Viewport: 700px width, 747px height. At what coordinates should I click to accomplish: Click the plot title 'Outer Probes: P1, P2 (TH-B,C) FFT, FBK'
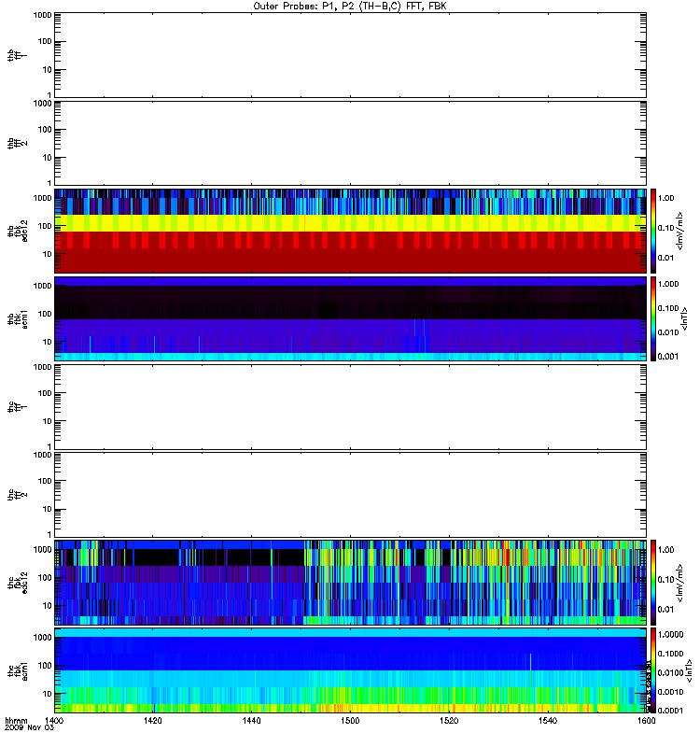pos(350,7)
